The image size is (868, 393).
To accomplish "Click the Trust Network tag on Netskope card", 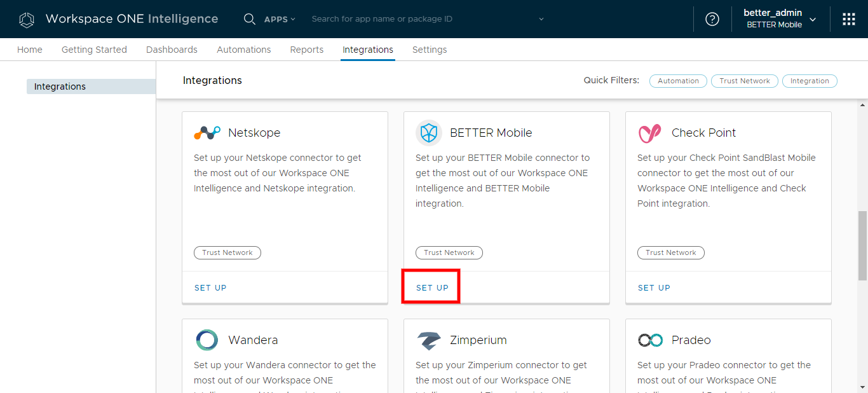I will click(227, 252).
